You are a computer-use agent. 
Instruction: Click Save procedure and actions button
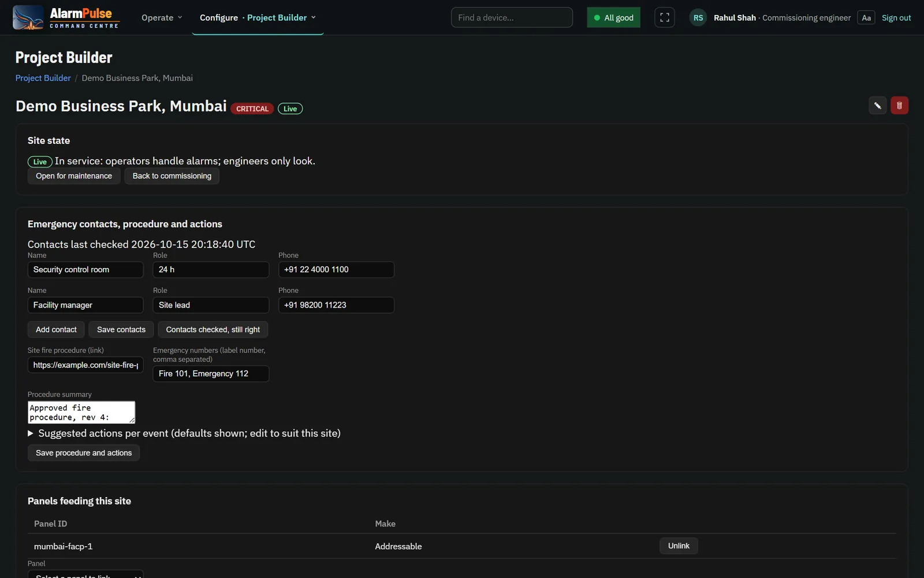point(84,453)
